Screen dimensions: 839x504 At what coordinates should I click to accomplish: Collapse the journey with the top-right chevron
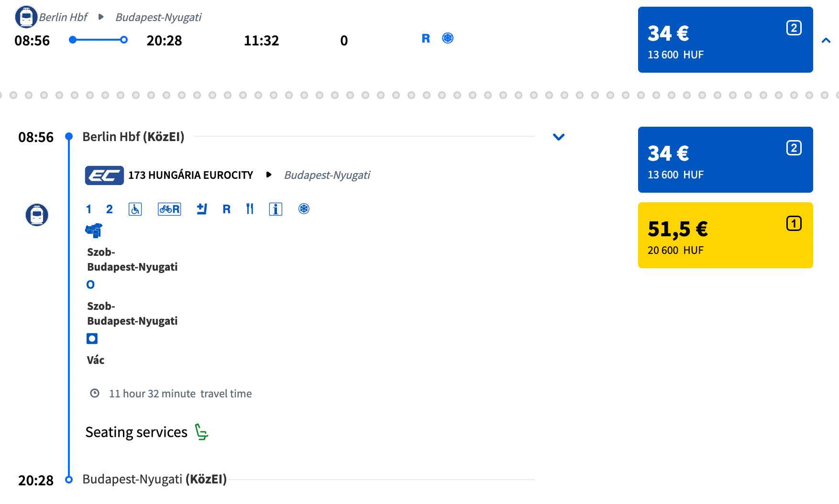[826, 41]
